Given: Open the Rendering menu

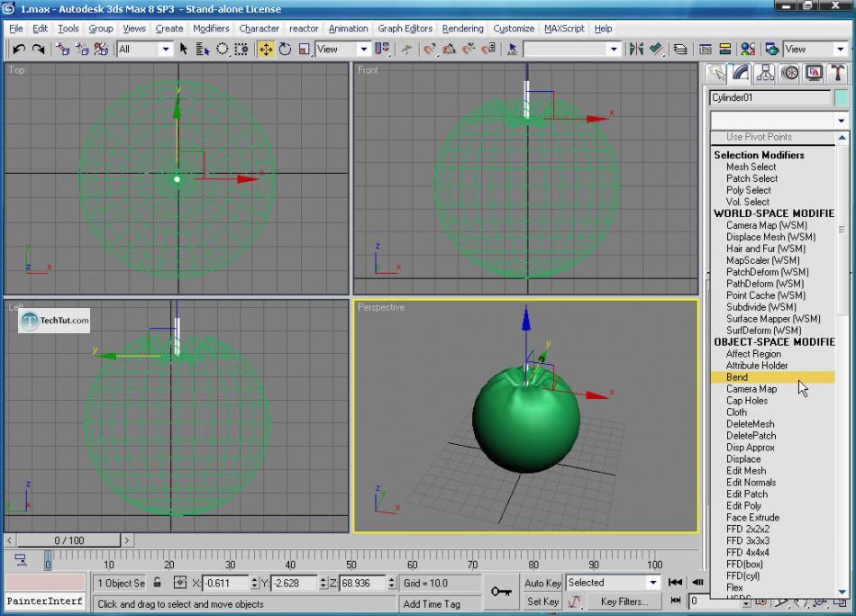Looking at the screenshot, I should (x=462, y=29).
